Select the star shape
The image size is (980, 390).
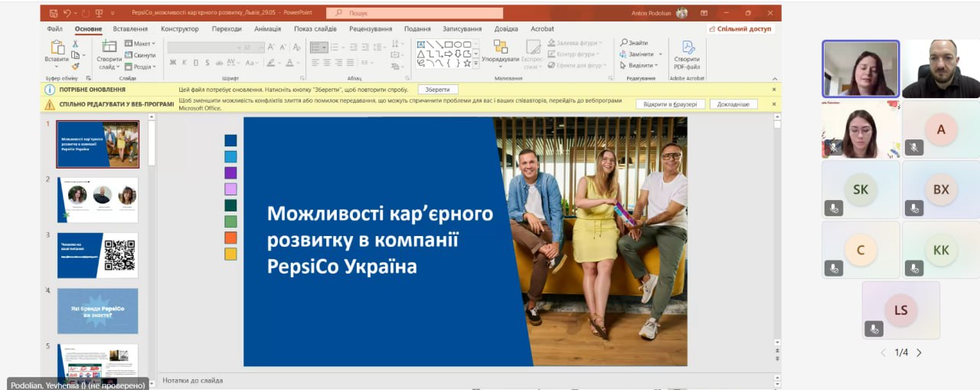467,64
